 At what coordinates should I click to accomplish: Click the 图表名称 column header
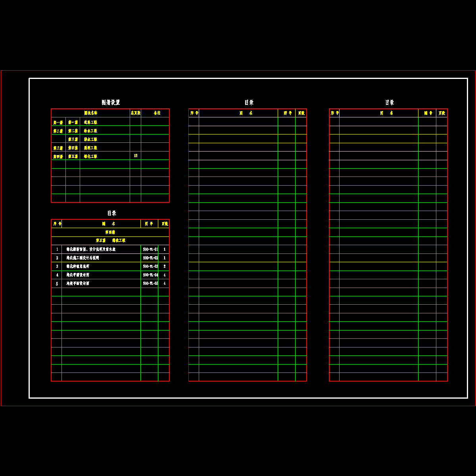click(x=90, y=113)
